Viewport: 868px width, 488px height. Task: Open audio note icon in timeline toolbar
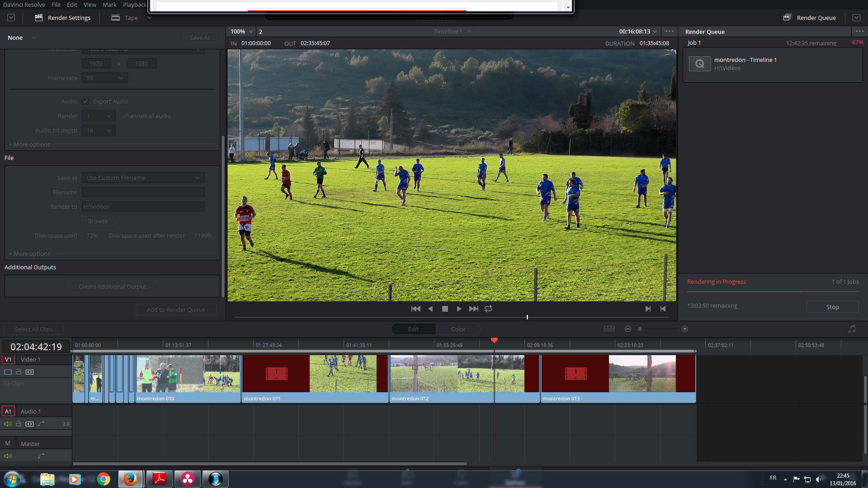pyautogui.click(x=852, y=329)
